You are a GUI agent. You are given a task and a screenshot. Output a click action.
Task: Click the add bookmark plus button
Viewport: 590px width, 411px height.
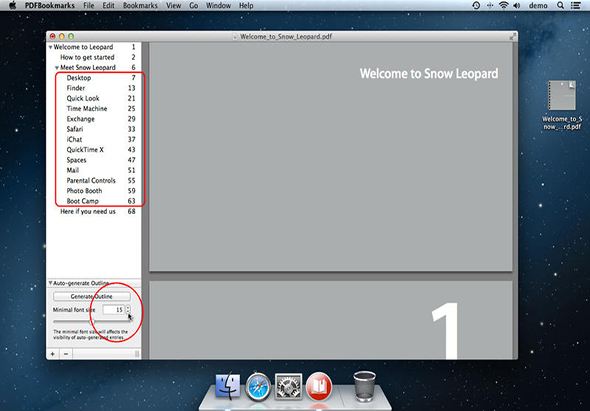53,354
